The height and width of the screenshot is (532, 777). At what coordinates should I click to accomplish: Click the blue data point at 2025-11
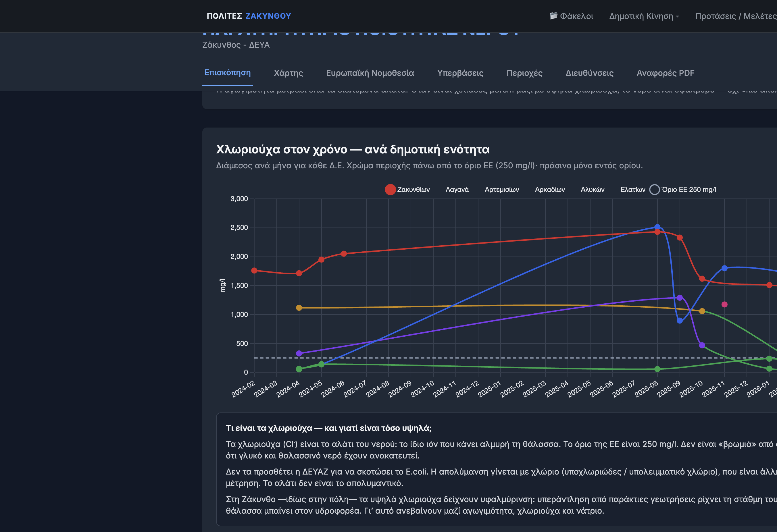click(724, 268)
